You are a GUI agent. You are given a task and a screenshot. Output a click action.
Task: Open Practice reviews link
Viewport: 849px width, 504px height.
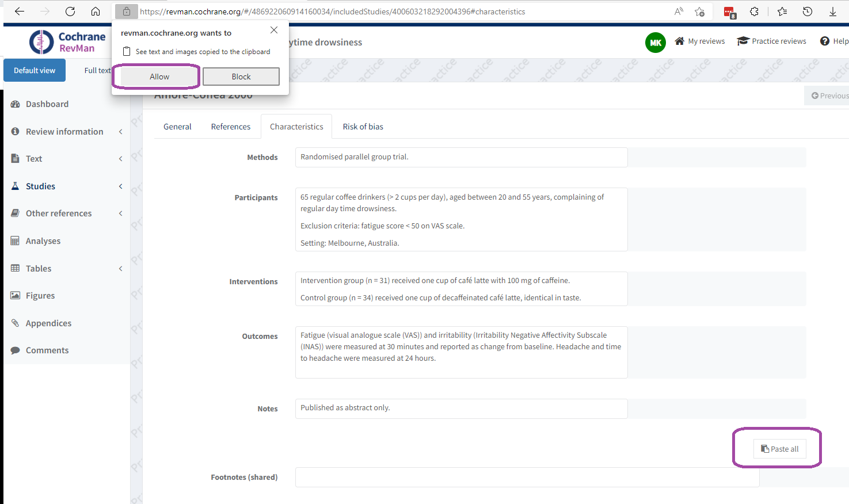tap(772, 41)
